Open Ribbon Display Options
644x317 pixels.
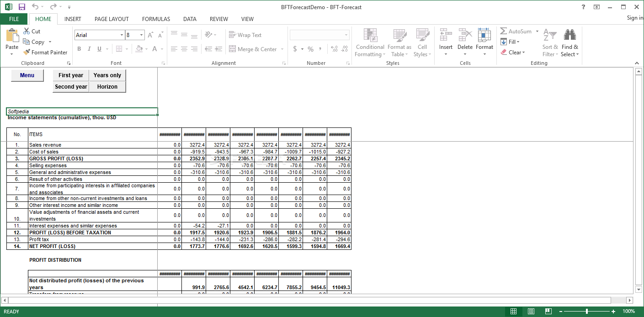point(596,7)
